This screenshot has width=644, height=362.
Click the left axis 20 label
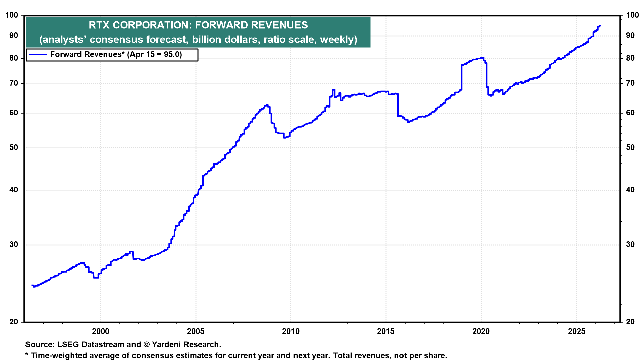point(14,322)
